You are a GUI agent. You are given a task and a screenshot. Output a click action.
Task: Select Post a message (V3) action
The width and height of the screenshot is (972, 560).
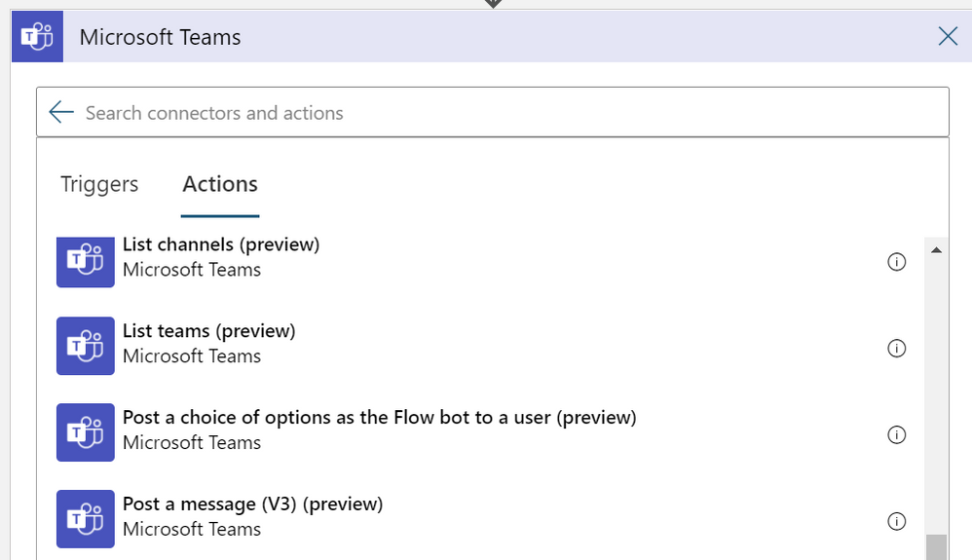[x=252, y=504]
